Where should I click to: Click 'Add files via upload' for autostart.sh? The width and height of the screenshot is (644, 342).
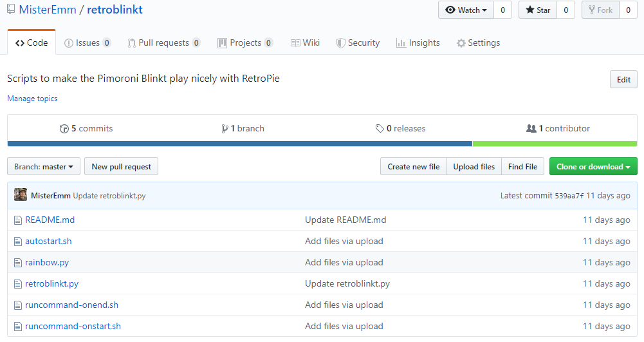[x=344, y=242]
